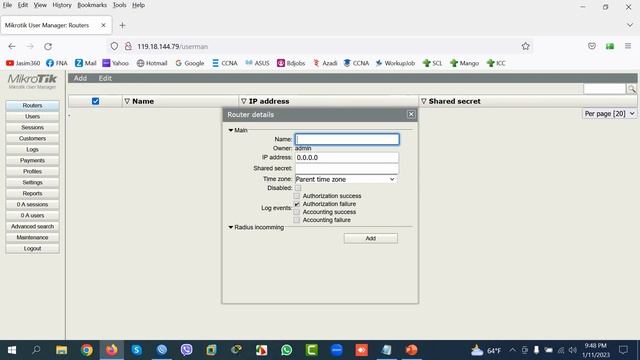Viewport: 640px width, 360px height.
Task: Collapse the Radius incoming section
Action: (x=231, y=227)
